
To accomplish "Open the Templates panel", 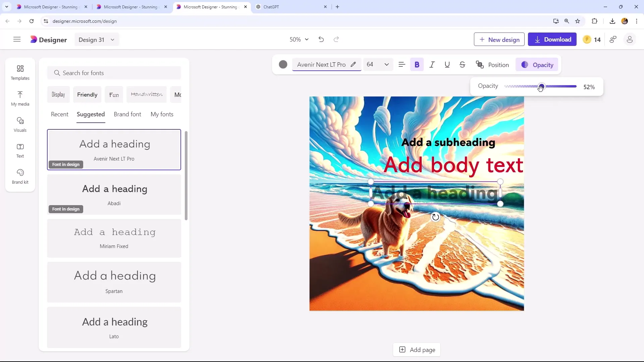I will pos(20,72).
